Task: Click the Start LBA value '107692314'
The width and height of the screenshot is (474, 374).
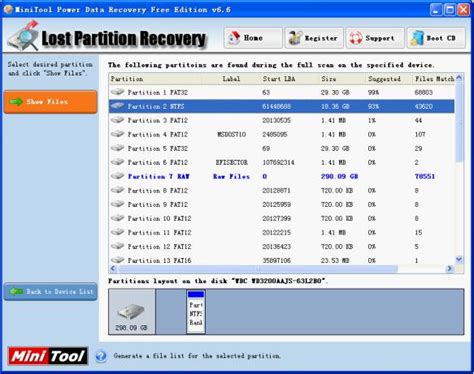Action: (x=279, y=162)
